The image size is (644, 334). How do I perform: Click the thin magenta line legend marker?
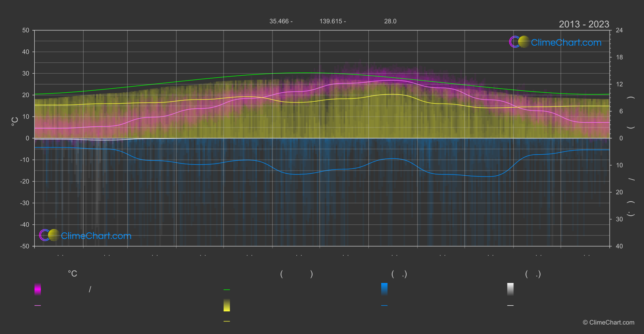[38, 306]
